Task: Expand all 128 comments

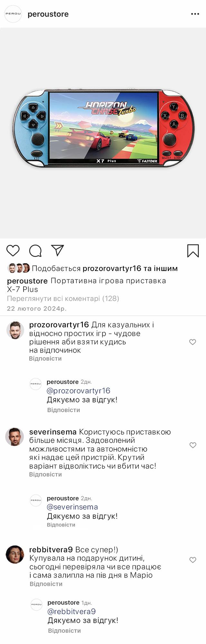Action: pyautogui.click(x=63, y=298)
